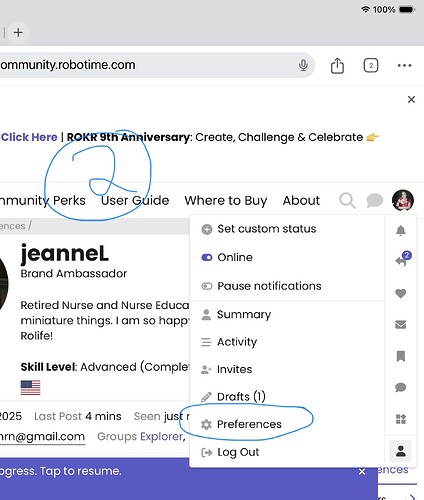This screenshot has width=424, height=500.
Task: Open the About nav link
Action: click(301, 201)
